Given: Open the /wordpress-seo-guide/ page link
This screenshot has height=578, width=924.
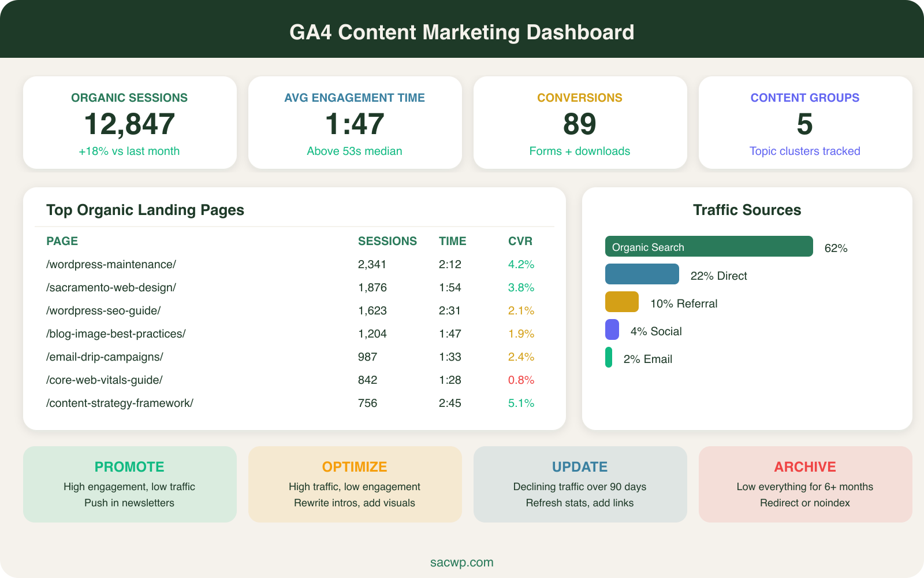Looking at the screenshot, I should click(x=104, y=310).
